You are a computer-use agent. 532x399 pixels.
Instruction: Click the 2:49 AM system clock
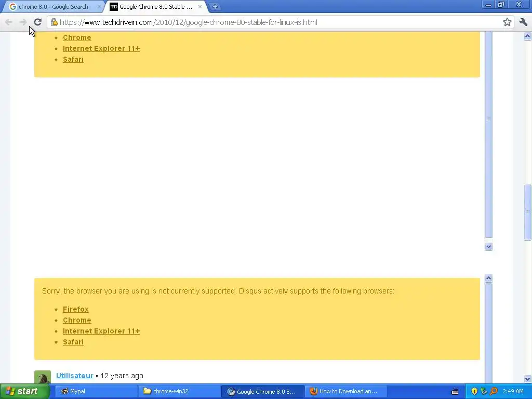(x=513, y=391)
